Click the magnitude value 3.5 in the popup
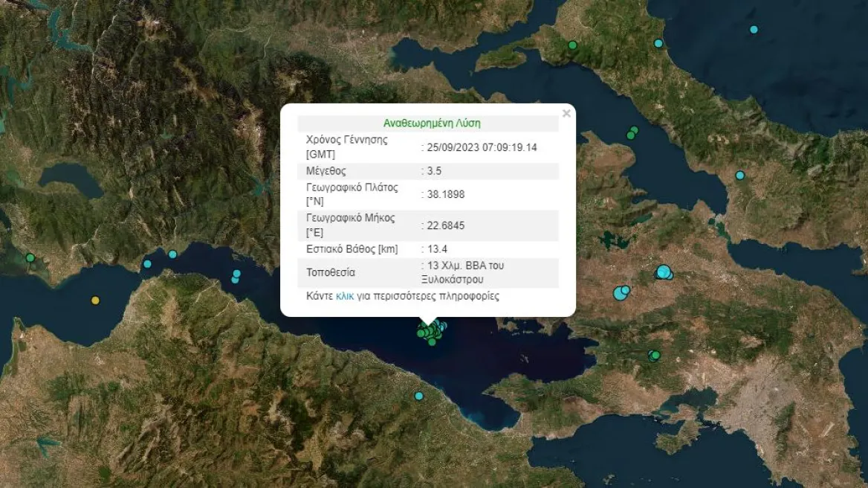 point(434,170)
